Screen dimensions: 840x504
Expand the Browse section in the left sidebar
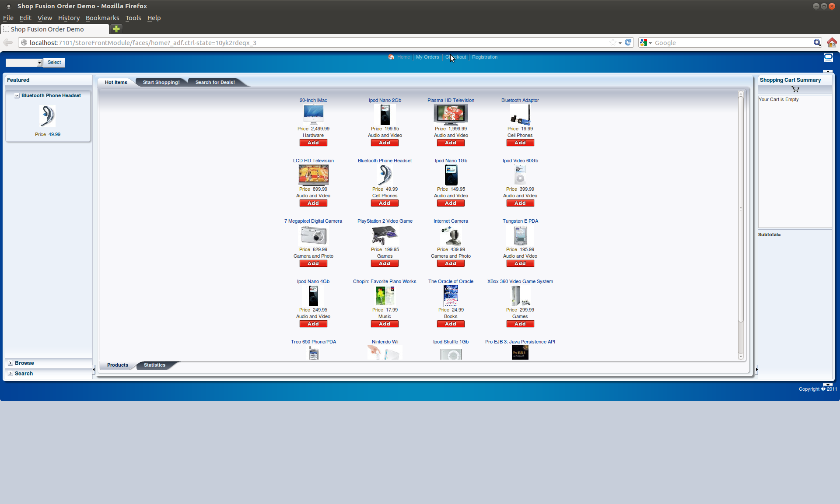pos(10,363)
